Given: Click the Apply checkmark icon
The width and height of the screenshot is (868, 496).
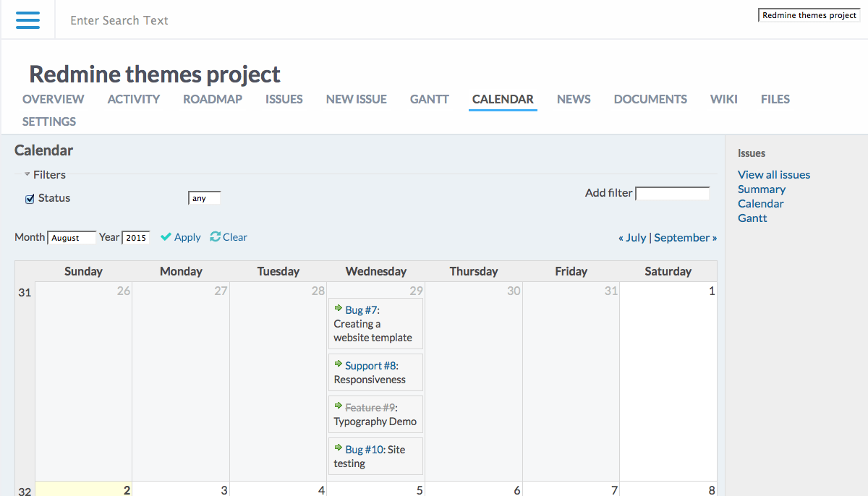Looking at the screenshot, I should [x=166, y=236].
